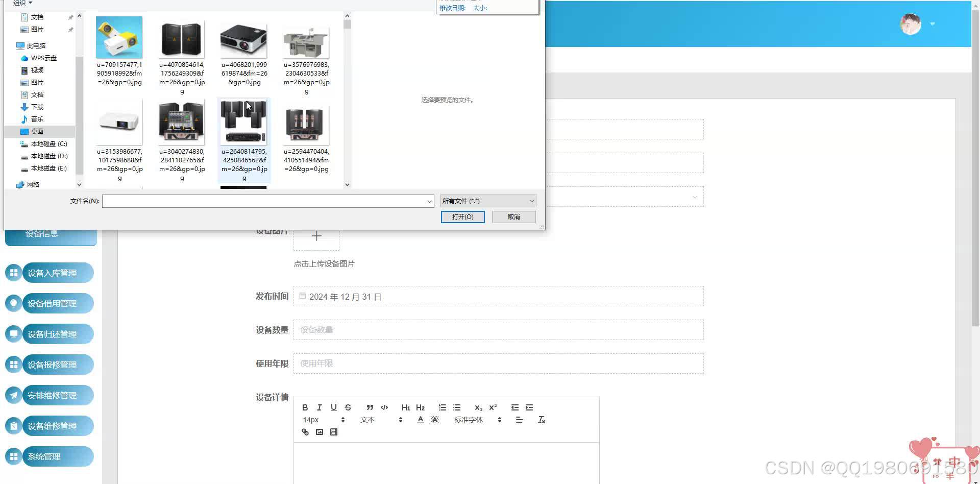Screen dimensions: 980x484
Task: Select 网络 in the navigation tree
Action: point(28,185)
